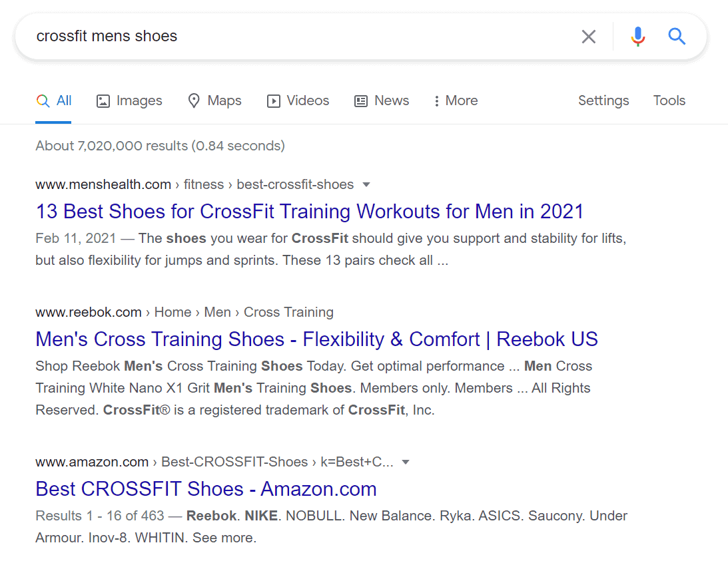Click the three-dot More icon
The width and height of the screenshot is (728, 561).
click(x=436, y=101)
